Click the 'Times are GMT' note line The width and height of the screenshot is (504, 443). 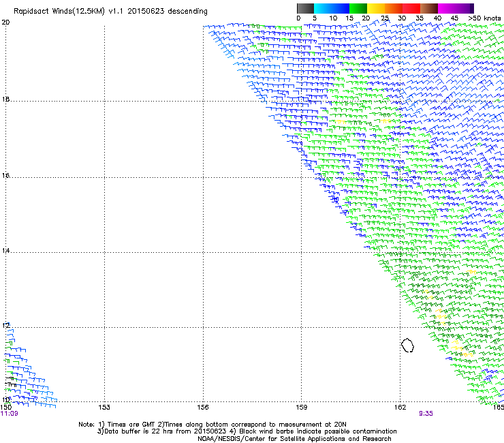(x=212, y=425)
